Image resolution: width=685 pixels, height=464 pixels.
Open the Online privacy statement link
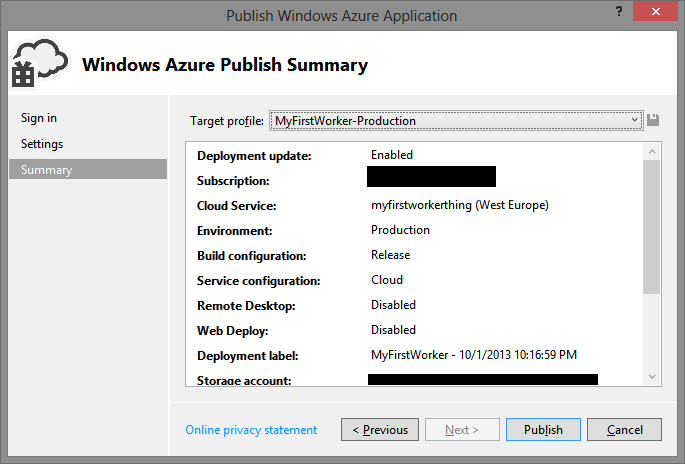[251, 430]
